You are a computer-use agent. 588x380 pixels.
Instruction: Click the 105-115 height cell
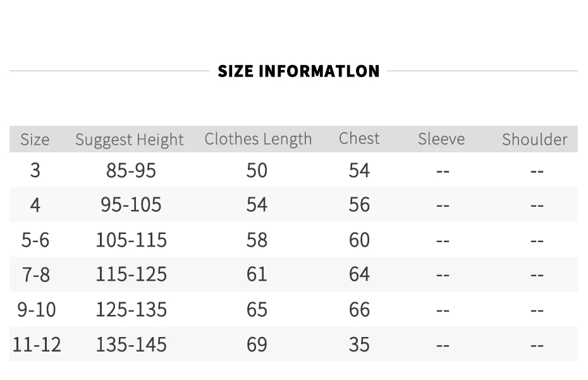[132, 240]
